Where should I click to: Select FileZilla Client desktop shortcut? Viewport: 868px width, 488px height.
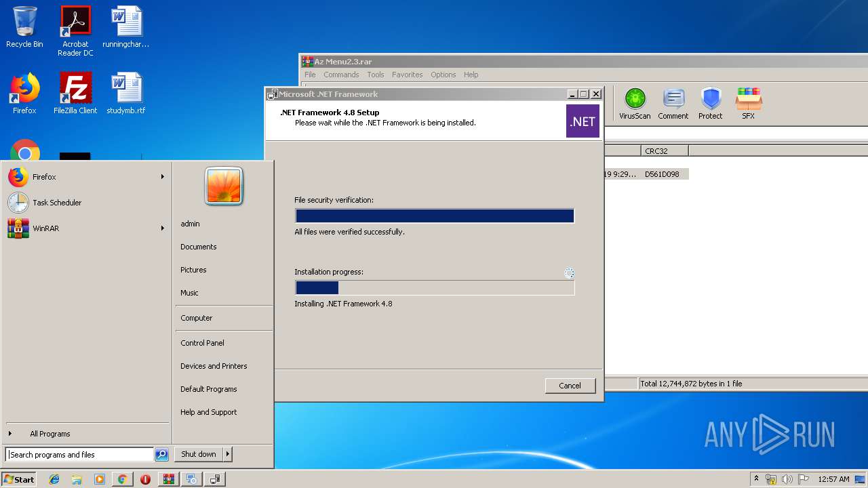pos(75,93)
